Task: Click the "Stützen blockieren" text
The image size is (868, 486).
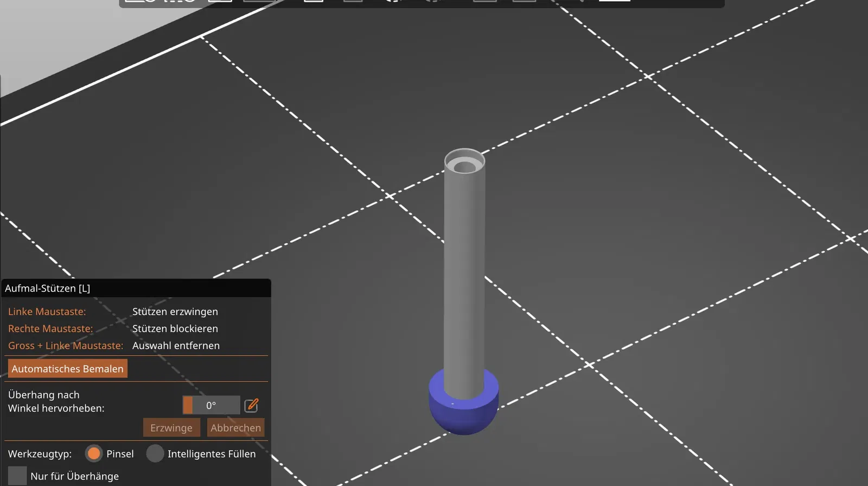Action: tap(175, 329)
